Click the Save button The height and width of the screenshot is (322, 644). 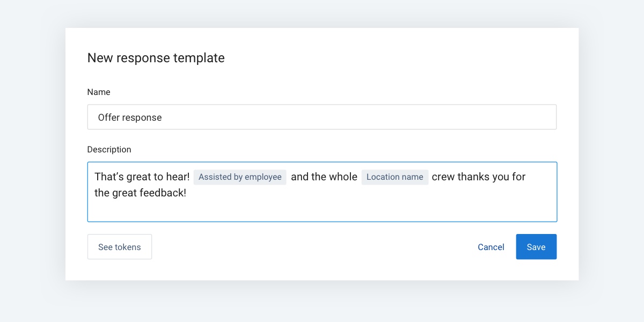click(x=536, y=247)
